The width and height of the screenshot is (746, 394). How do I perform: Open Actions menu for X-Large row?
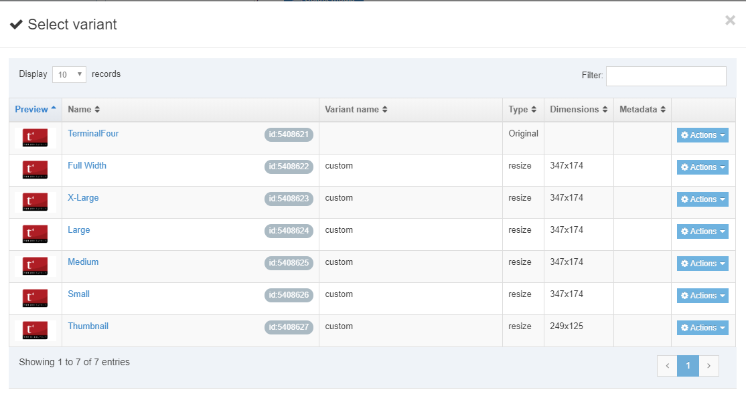(702, 199)
